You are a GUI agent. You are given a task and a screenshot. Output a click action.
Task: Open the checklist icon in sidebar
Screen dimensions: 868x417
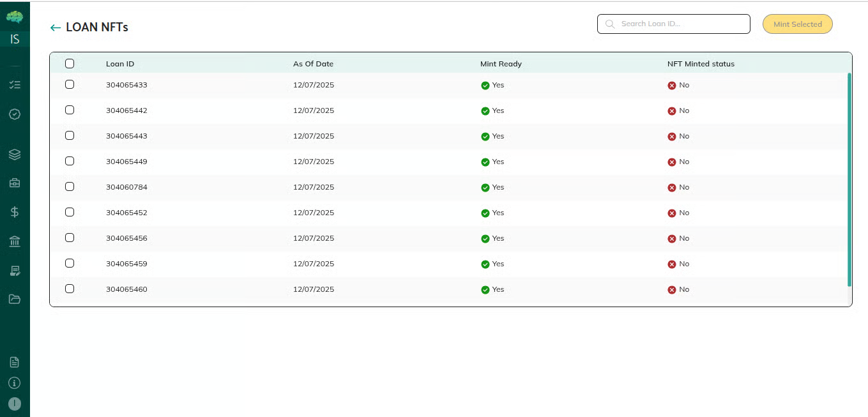coord(15,85)
